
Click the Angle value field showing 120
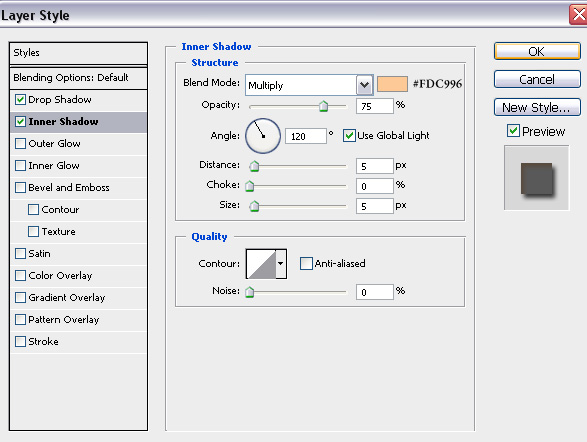(x=306, y=136)
